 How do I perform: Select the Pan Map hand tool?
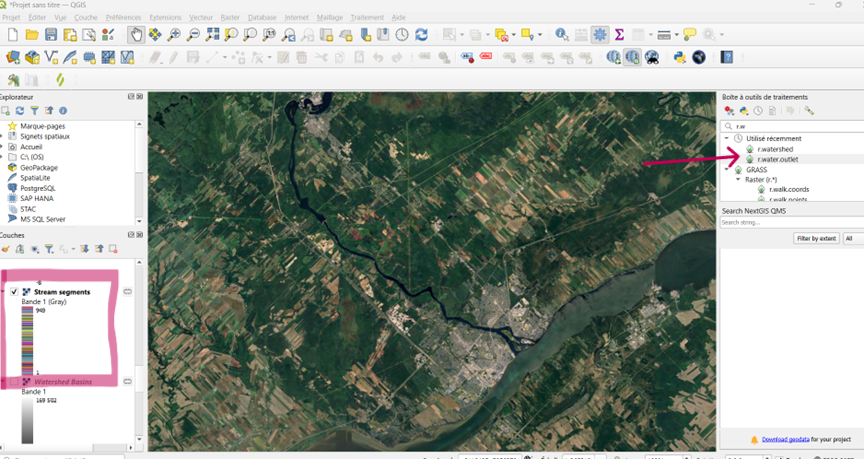click(x=136, y=35)
